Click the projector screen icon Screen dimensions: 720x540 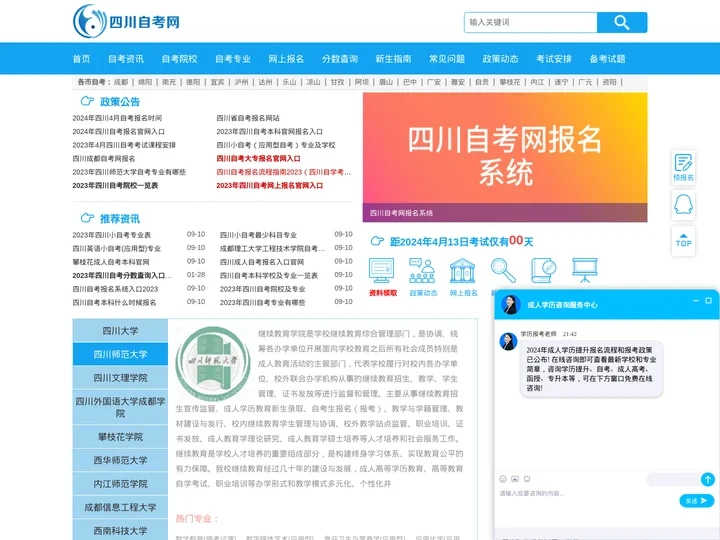point(585,270)
